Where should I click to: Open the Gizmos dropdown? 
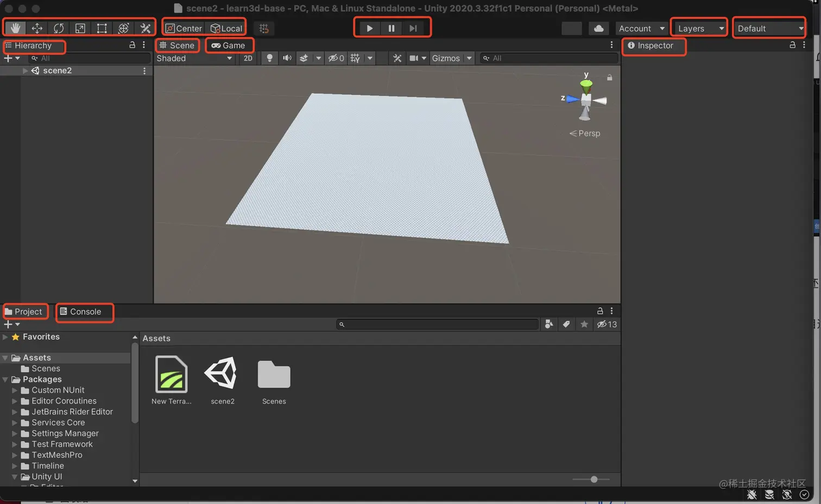point(452,58)
